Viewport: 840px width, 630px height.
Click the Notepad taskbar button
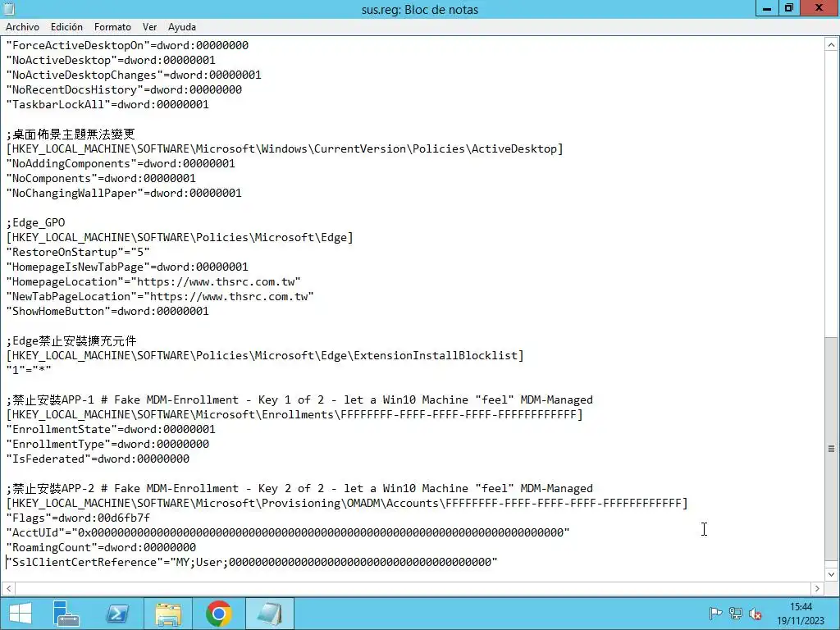[269, 614]
